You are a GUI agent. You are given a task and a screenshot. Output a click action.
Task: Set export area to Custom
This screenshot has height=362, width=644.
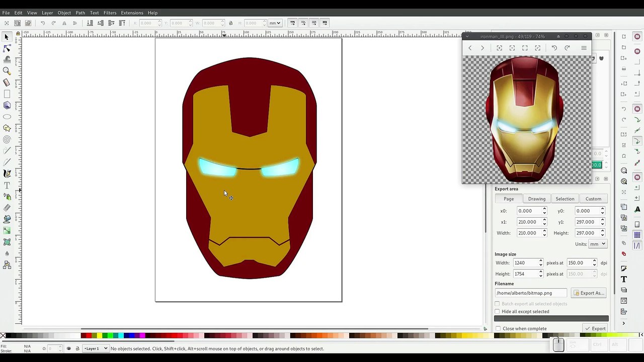point(593,199)
